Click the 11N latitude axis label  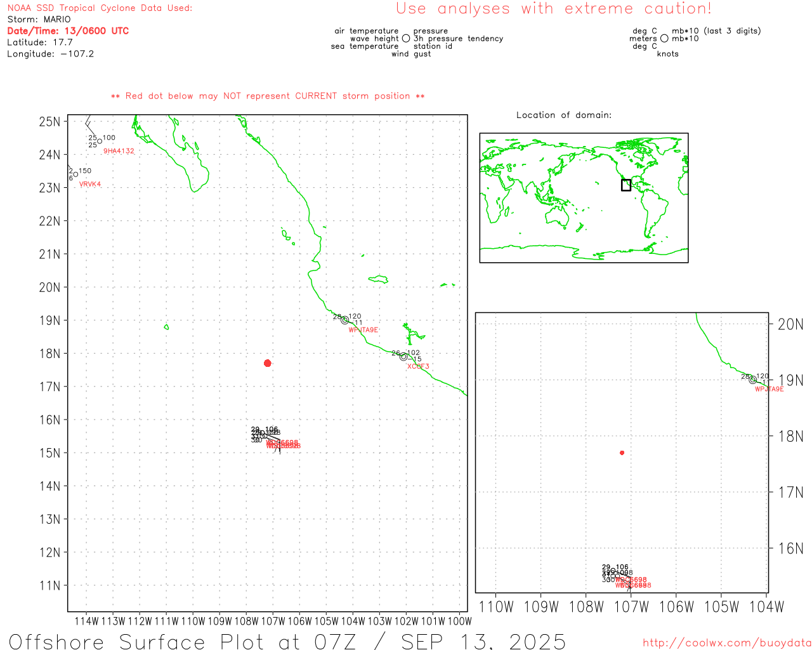click(49, 585)
